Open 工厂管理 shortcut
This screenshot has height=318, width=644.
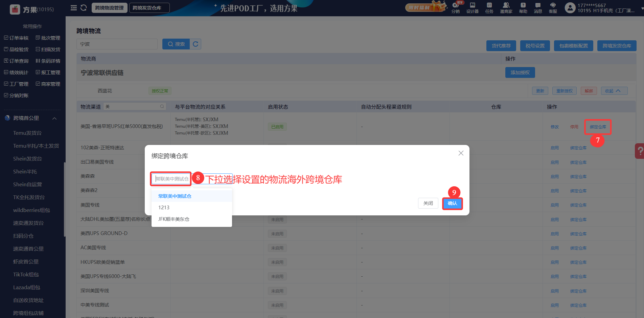pos(16,84)
